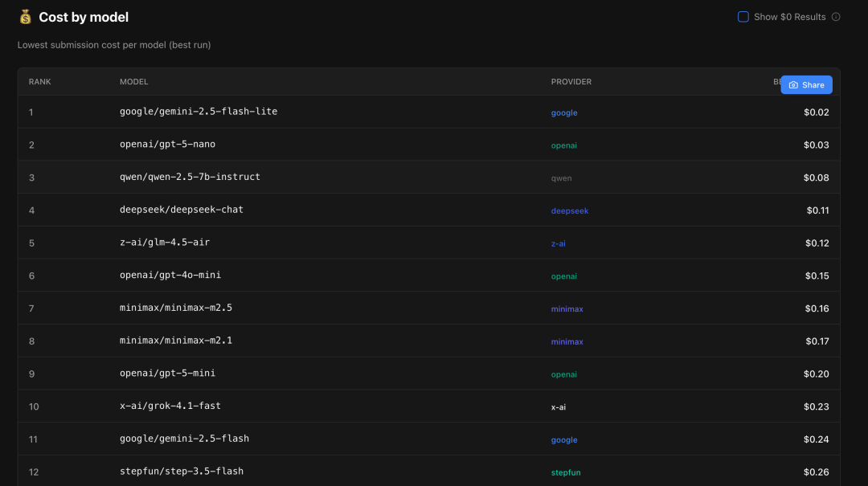Click the minimax provider link for minimax-m2.5

click(567, 309)
